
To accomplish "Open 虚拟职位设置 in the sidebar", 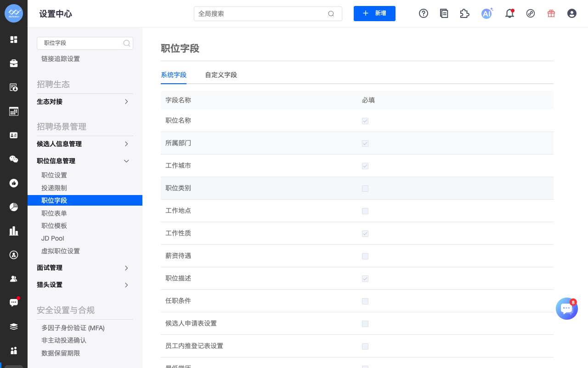I will 61,251.
